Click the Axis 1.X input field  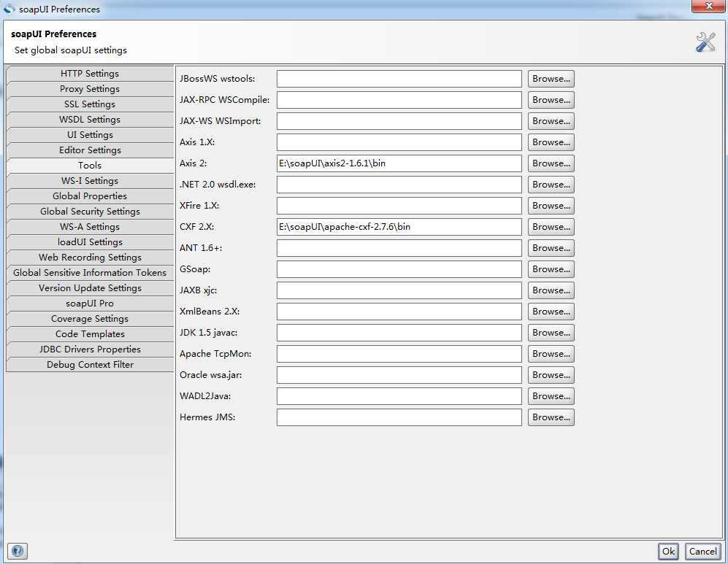pos(399,142)
